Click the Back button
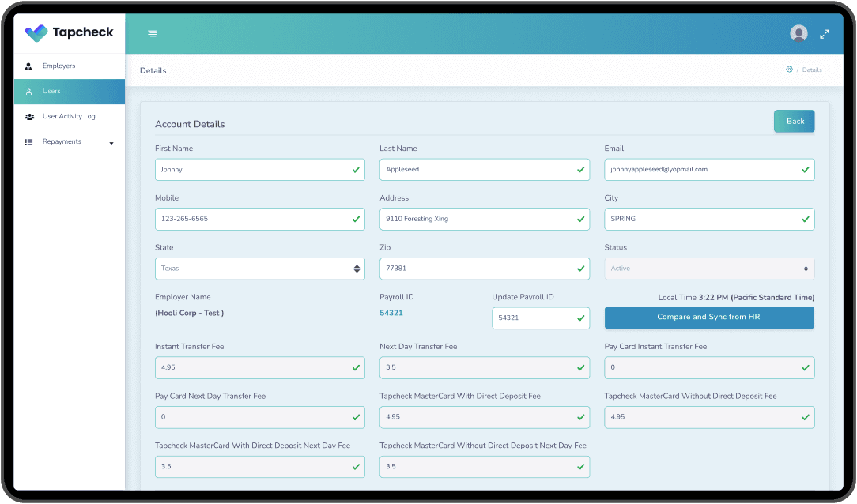 pyautogui.click(x=794, y=121)
